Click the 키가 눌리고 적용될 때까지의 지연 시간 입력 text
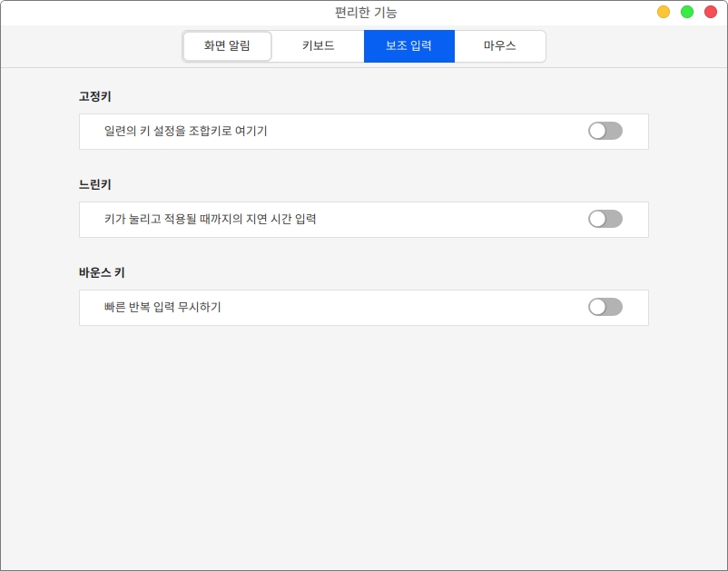The image size is (728, 571). point(211,220)
